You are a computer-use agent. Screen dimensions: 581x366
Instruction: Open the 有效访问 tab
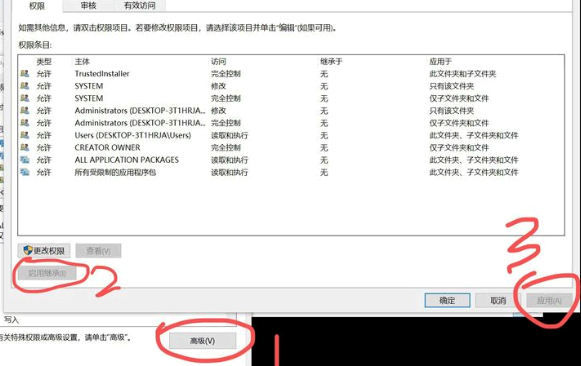[x=140, y=6]
